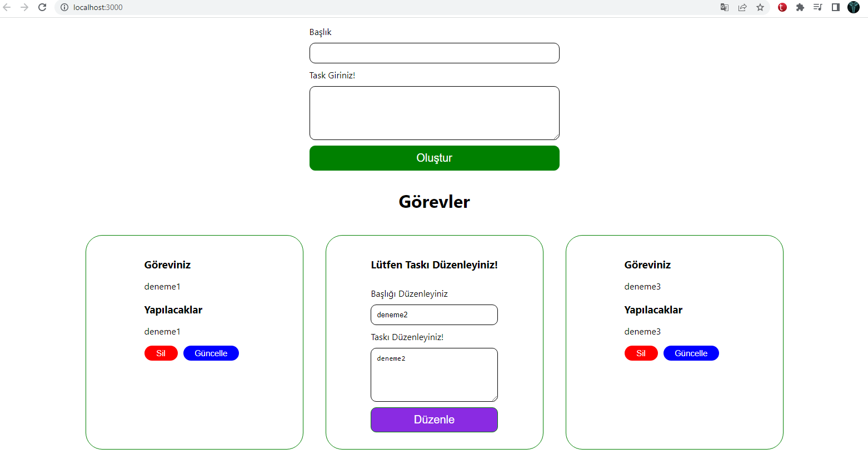Open the media playlist icon in the toolbar
The width and height of the screenshot is (868, 454).
click(x=817, y=7)
